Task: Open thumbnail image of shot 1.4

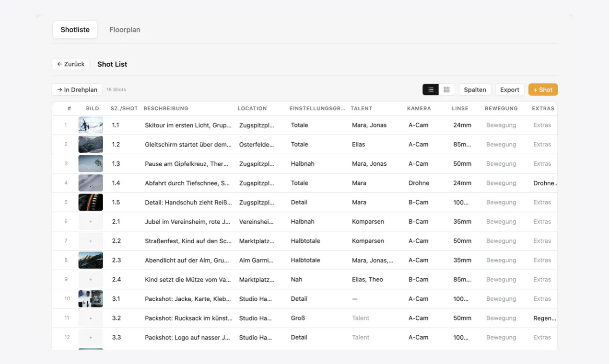Action: (x=91, y=183)
